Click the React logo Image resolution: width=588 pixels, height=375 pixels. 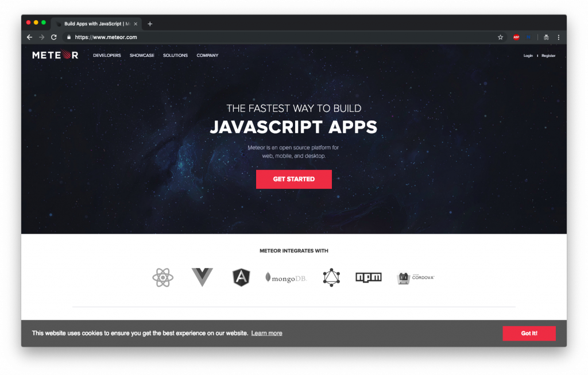[163, 277]
